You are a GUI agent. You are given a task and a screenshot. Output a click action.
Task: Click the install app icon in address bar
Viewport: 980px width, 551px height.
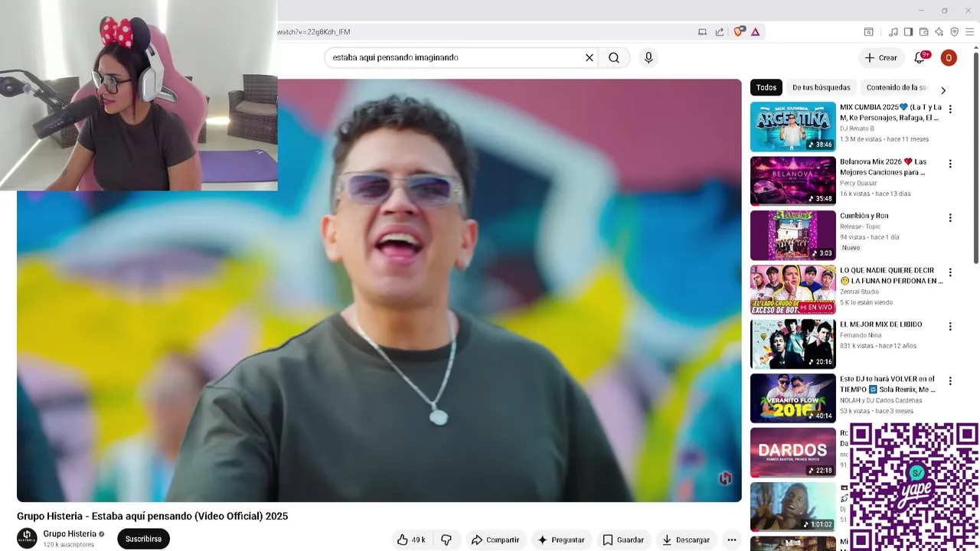tap(702, 31)
